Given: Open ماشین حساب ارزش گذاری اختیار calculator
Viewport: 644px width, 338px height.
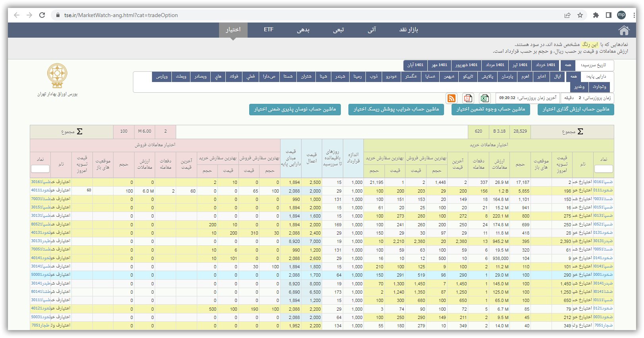Looking at the screenshot, I should (576, 109).
